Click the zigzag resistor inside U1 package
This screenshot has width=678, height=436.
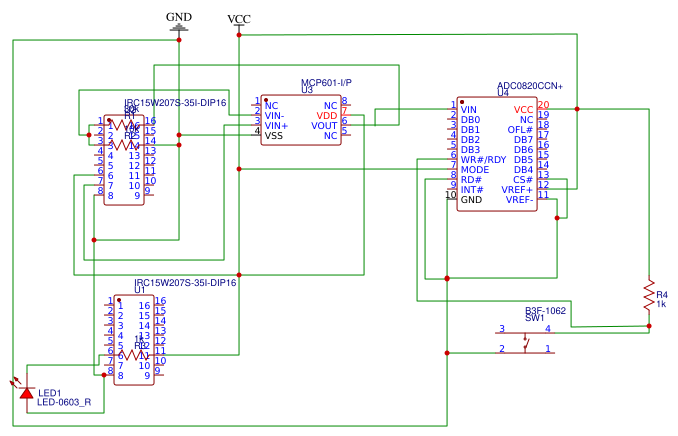[134, 355]
